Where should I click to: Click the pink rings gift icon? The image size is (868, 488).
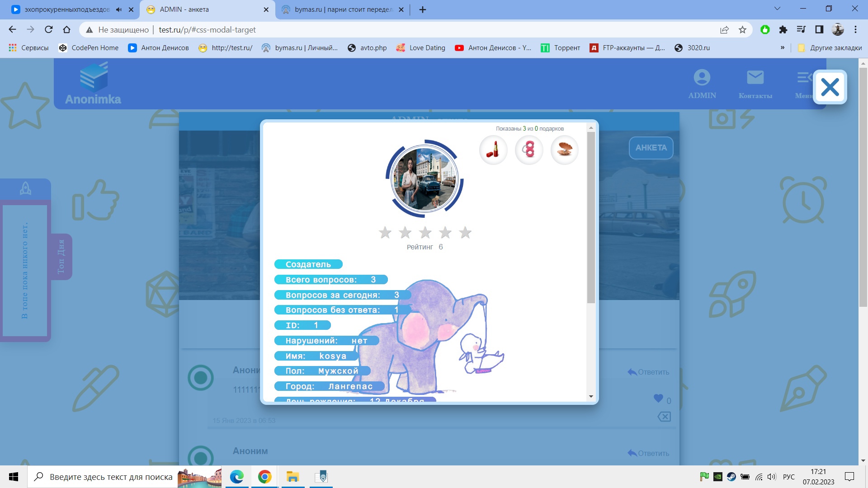tap(528, 150)
